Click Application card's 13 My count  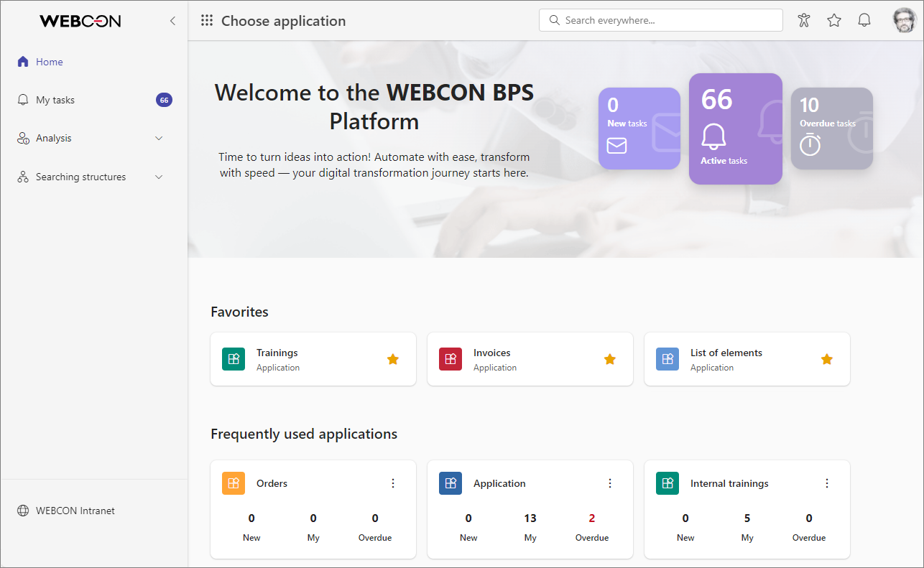530,518
